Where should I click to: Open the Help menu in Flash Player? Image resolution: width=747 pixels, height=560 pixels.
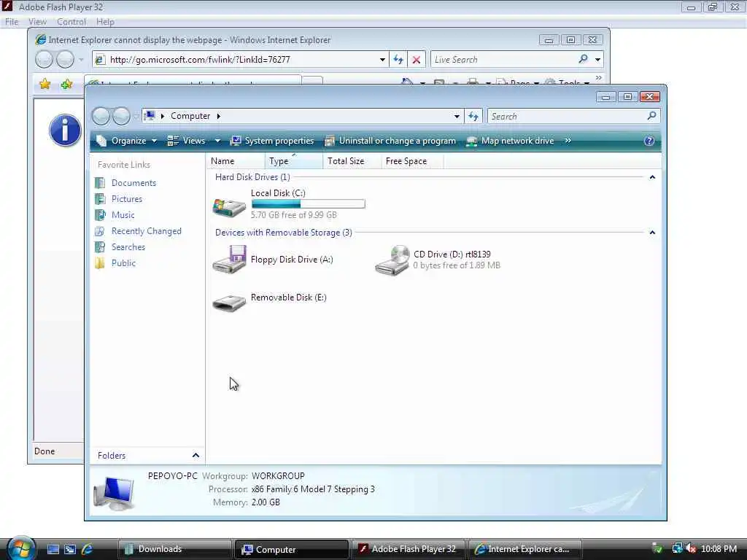click(105, 22)
